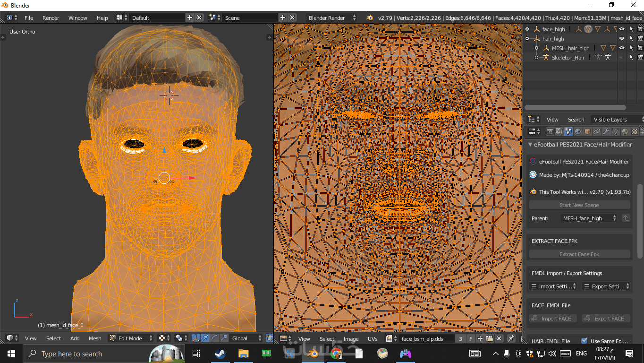The image size is (644, 363).
Task: Expand the MESH_hair_high tree node
Action: (537, 48)
